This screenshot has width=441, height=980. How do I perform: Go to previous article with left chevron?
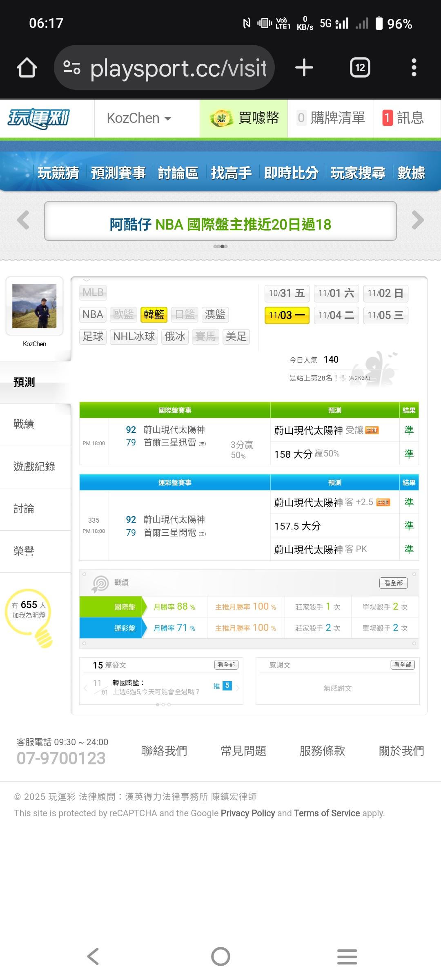pos(85,688)
